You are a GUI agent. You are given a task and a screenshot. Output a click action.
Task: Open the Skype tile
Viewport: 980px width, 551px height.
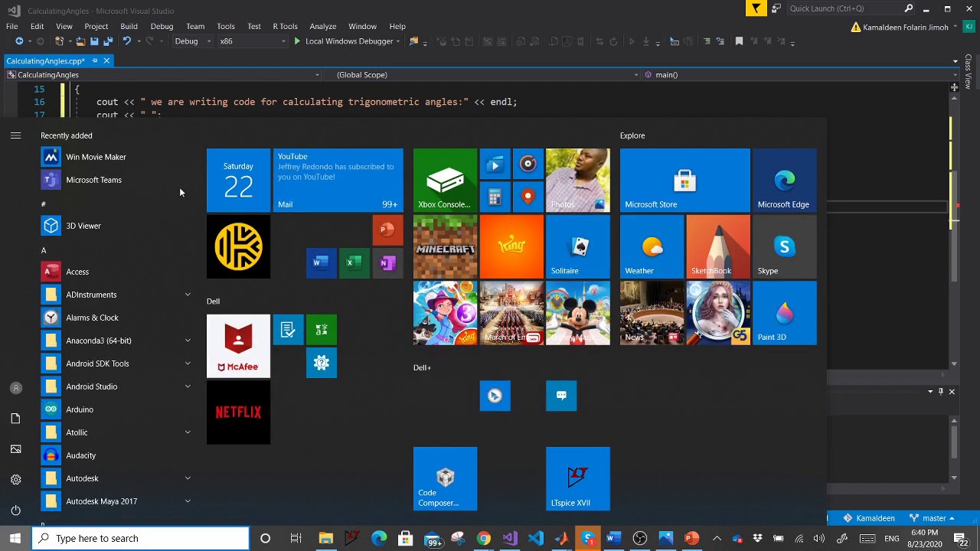785,246
